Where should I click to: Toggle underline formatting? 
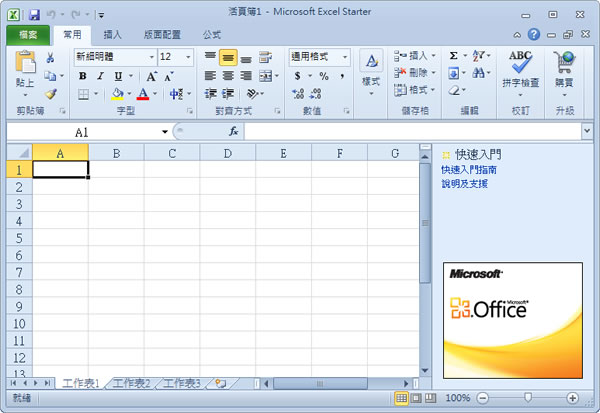click(x=118, y=76)
